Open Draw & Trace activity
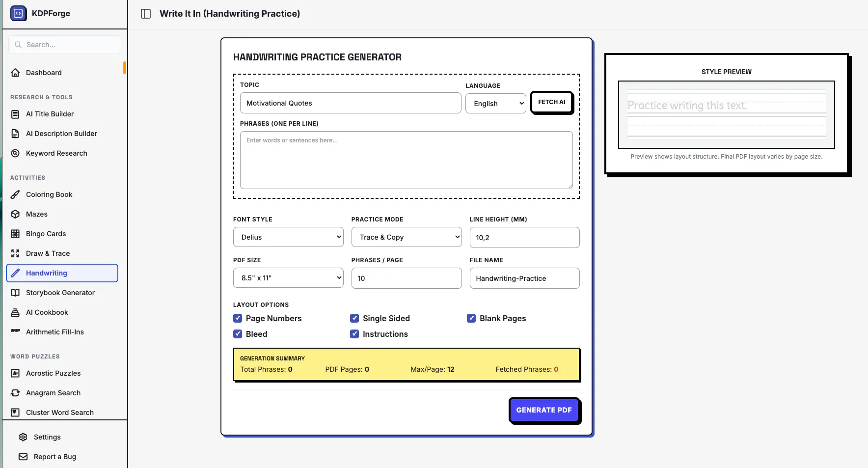868x468 pixels. pyautogui.click(x=62, y=253)
